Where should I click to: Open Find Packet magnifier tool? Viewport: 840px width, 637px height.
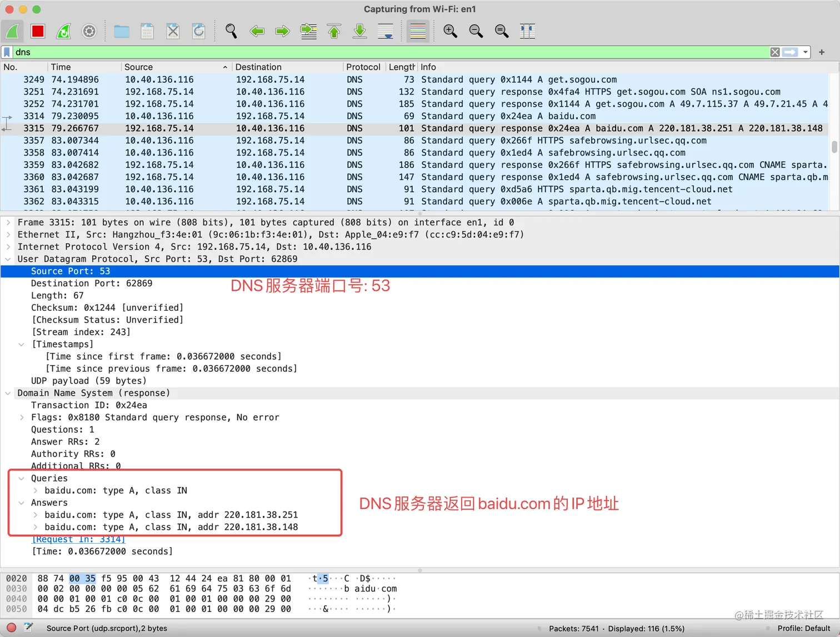[x=231, y=31]
